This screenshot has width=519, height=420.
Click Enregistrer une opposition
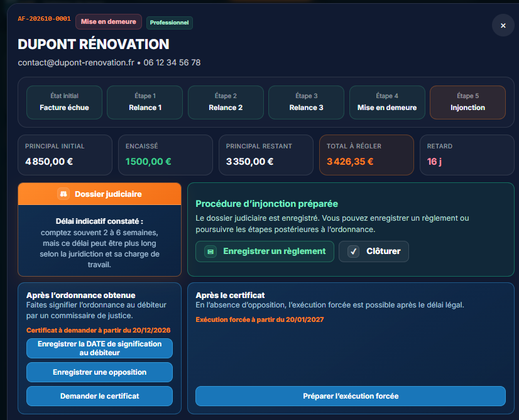100,372
